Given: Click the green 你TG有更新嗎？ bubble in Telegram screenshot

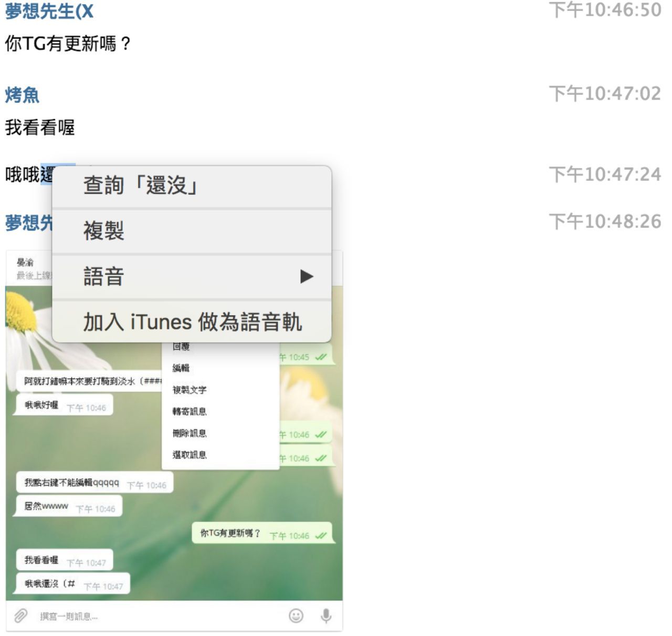Looking at the screenshot, I should [x=262, y=534].
